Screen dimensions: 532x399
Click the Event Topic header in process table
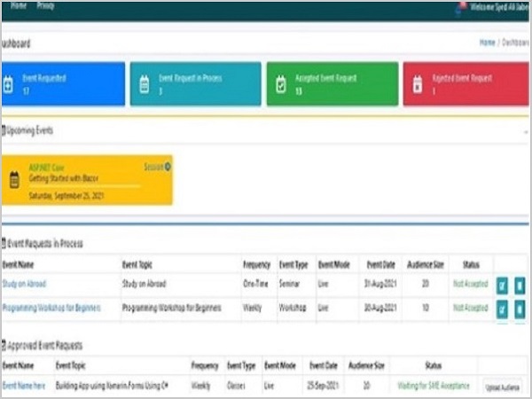tap(137, 264)
